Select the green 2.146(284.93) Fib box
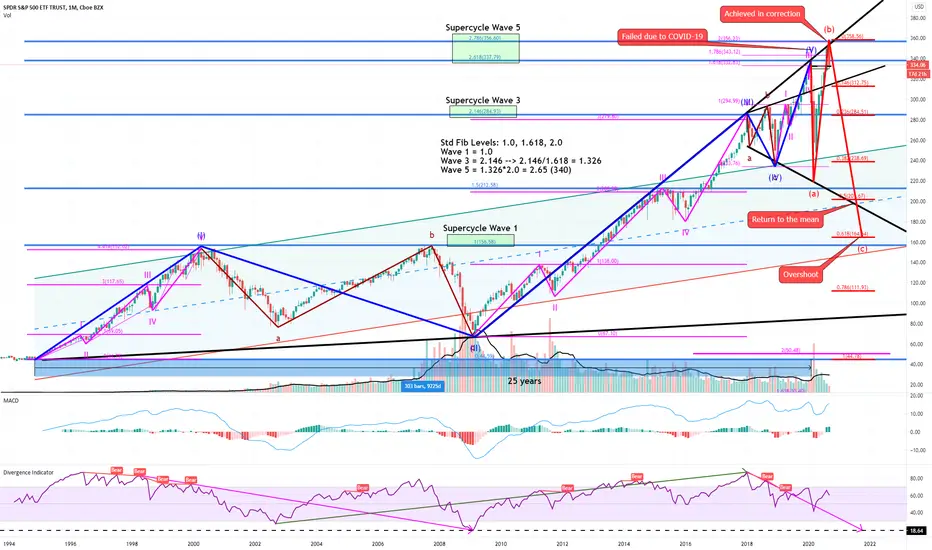Screen dimensions: 932x550 [483, 111]
